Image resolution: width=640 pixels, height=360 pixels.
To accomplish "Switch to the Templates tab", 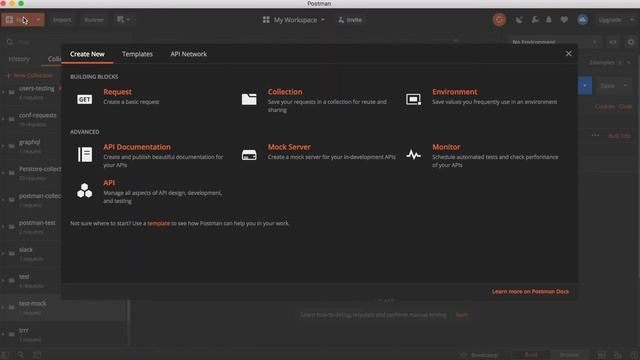I will point(137,54).
